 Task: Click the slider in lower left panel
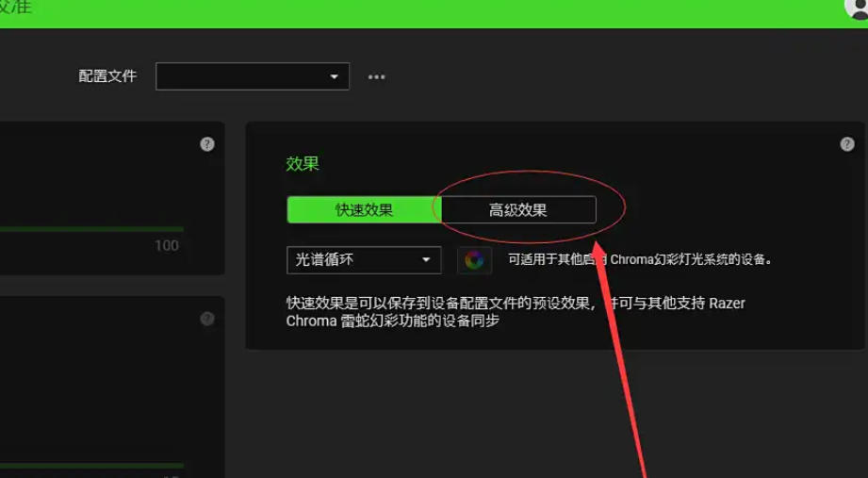tap(91, 465)
